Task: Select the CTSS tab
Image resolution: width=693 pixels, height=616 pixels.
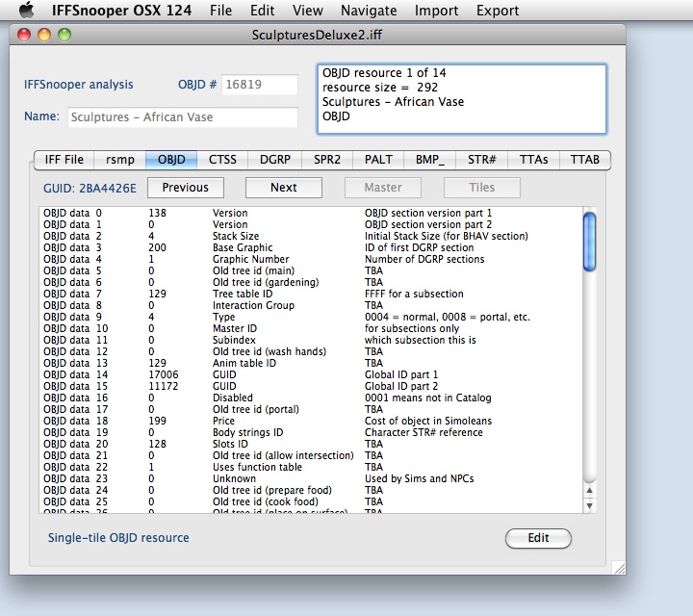Action: [x=222, y=160]
